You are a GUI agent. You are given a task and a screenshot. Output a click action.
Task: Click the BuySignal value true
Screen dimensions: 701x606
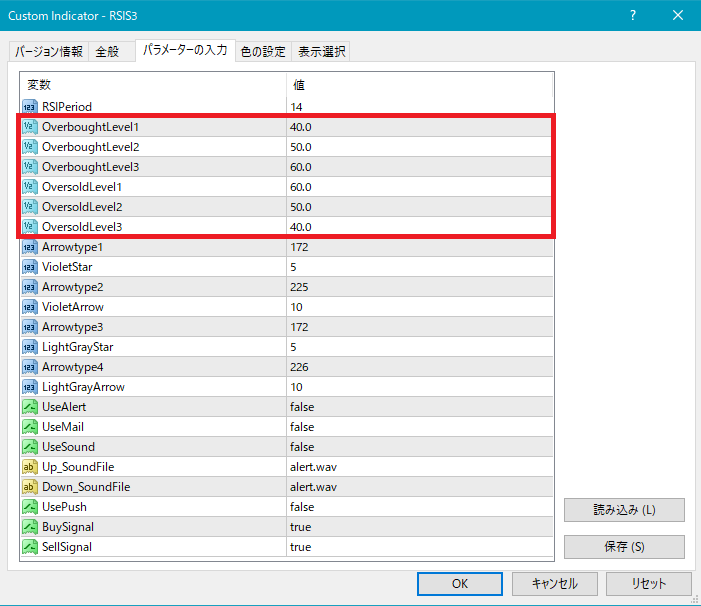300,527
